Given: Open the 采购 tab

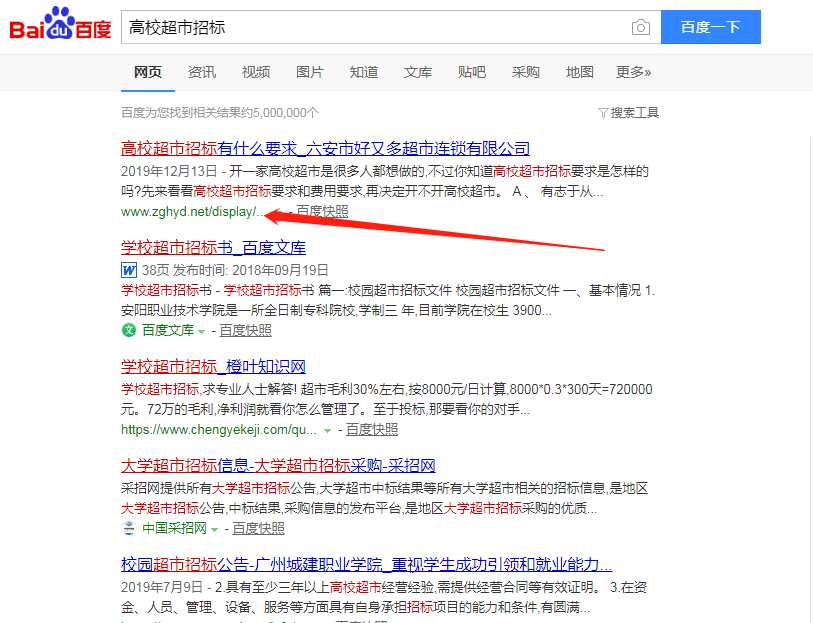Looking at the screenshot, I should click(x=525, y=72).
